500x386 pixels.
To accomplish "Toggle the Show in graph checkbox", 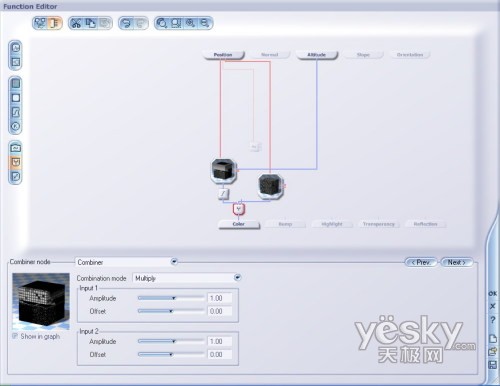I will pos(15,336).
